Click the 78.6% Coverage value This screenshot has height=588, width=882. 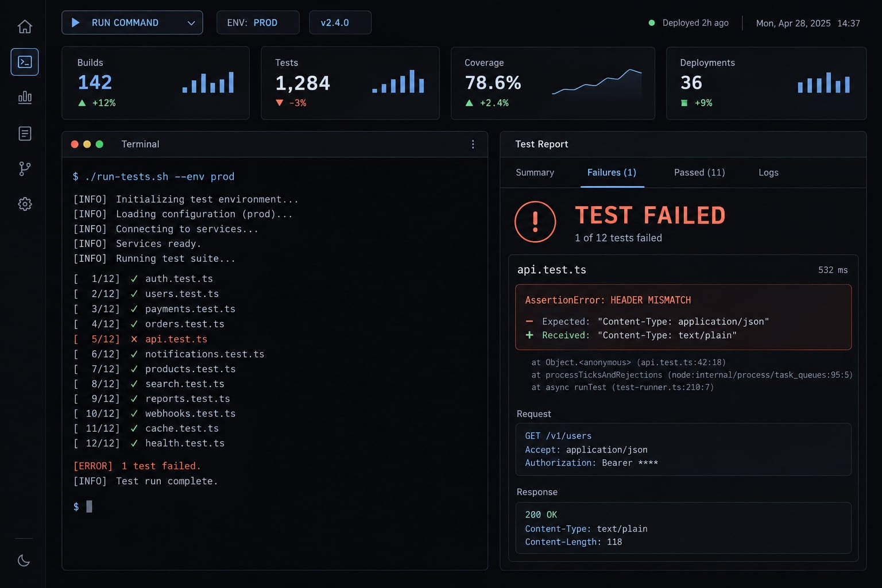[493, 83]
